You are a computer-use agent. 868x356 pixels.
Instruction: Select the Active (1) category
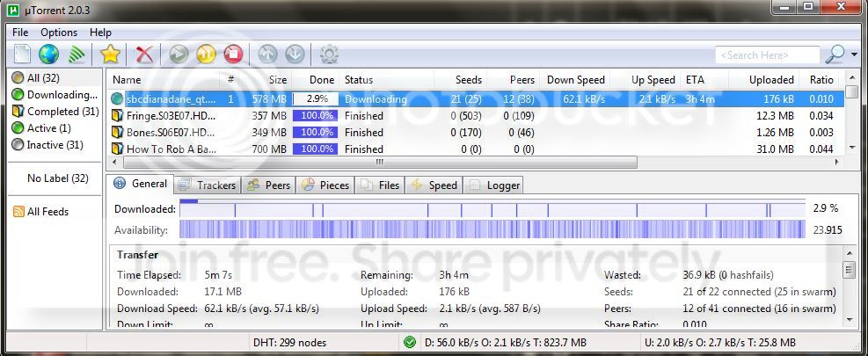click(41, 127)
